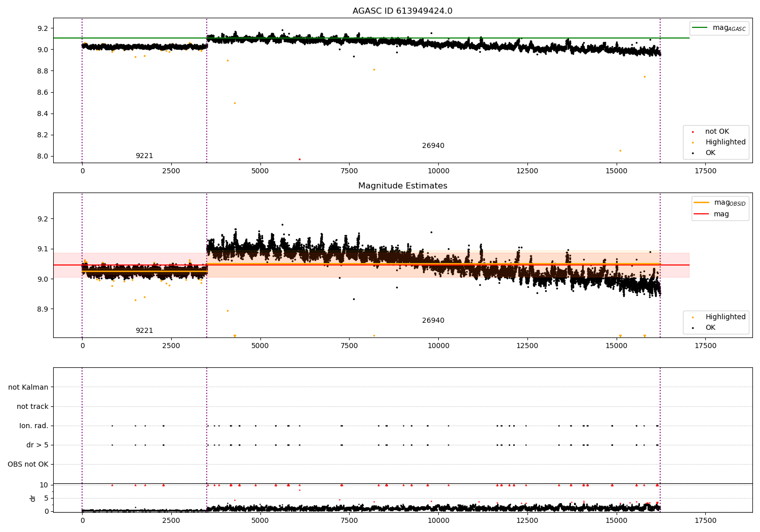Screen dimensions: 760x532
Task: Click the 'dr' axis label
Action: point(33,498)
